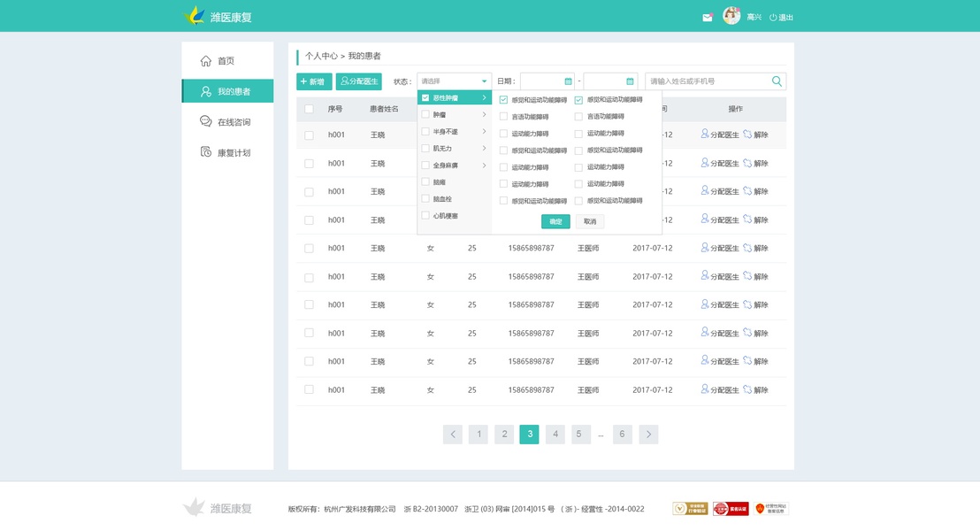Go to the previous page arrow
The height and width of the screenshot is (531, 980).
(x=453, y=434)
